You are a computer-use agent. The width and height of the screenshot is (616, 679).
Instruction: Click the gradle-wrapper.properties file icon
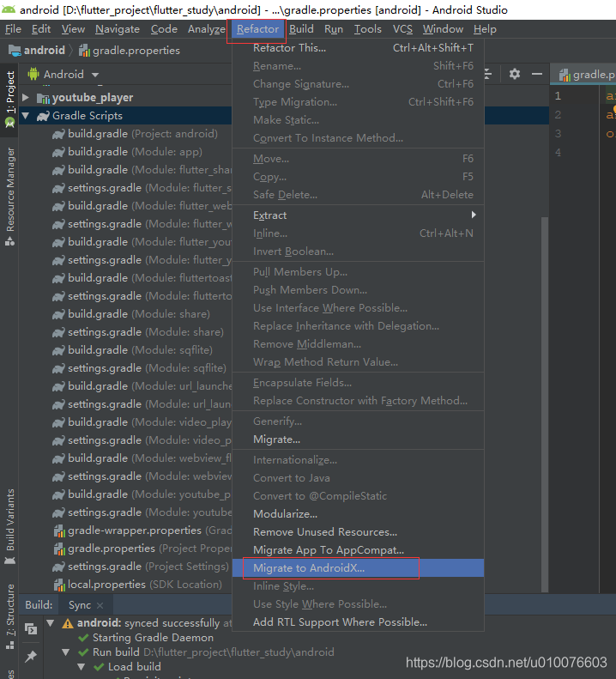point(59,530)
